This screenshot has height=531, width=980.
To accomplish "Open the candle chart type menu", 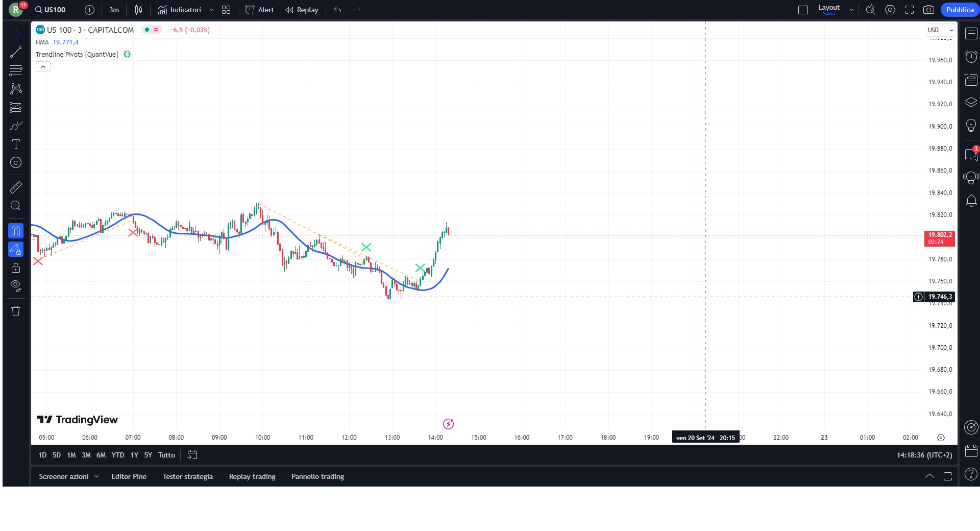I will [138, 10].
